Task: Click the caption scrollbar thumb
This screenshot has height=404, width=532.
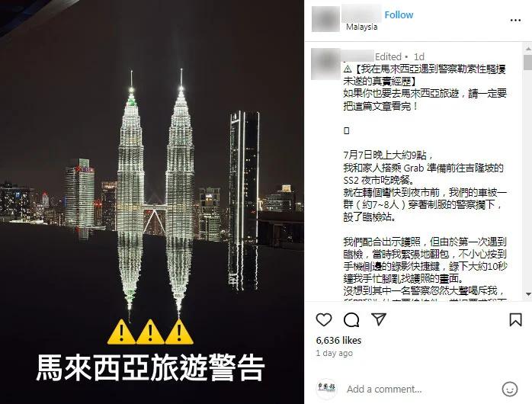Action: [528, 62]
